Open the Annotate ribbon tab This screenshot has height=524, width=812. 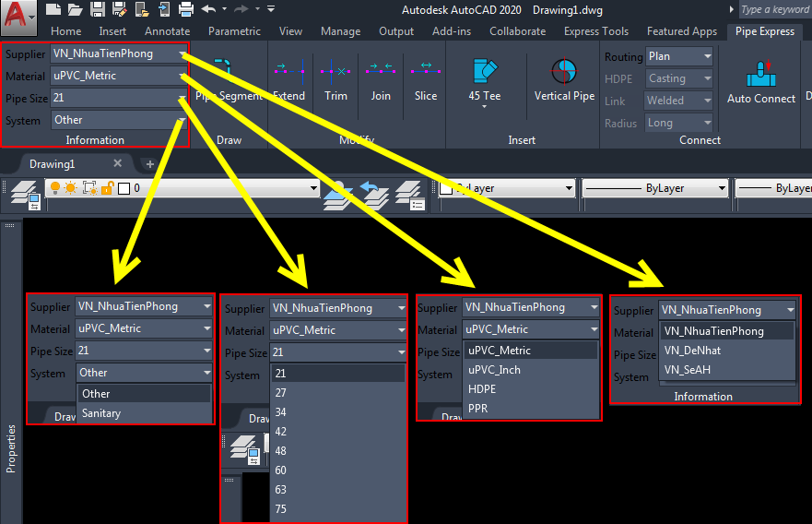(167, 31)
